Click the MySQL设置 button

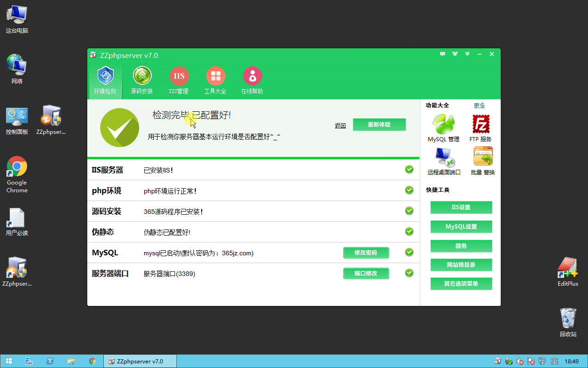pos(461,227)
